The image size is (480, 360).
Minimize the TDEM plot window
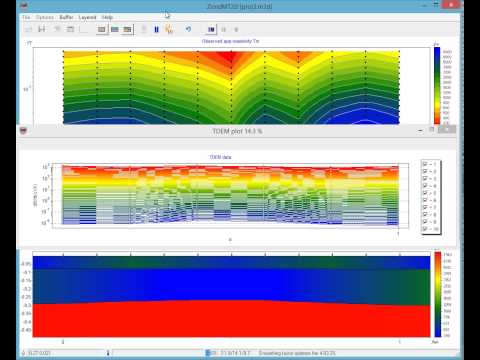coord(420,130)
